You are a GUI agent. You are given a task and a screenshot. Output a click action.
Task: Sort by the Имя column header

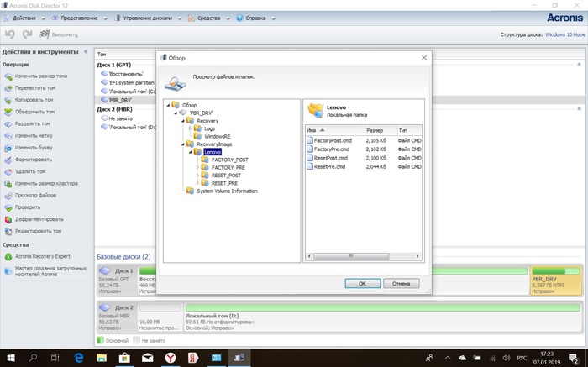[335, 130]
